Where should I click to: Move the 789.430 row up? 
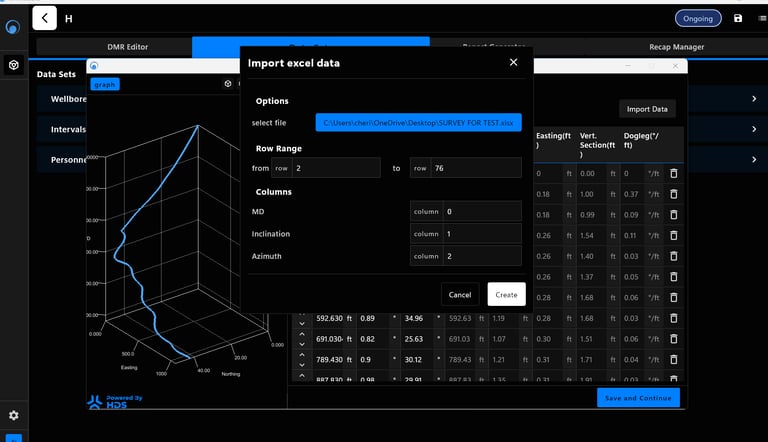(302, 355)
